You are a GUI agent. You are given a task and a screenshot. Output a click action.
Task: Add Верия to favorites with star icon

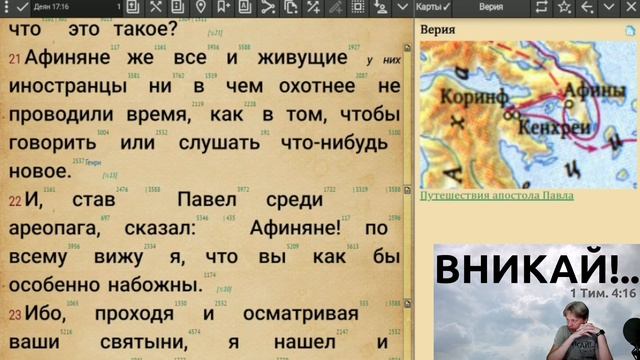click(x=564, y=7)
